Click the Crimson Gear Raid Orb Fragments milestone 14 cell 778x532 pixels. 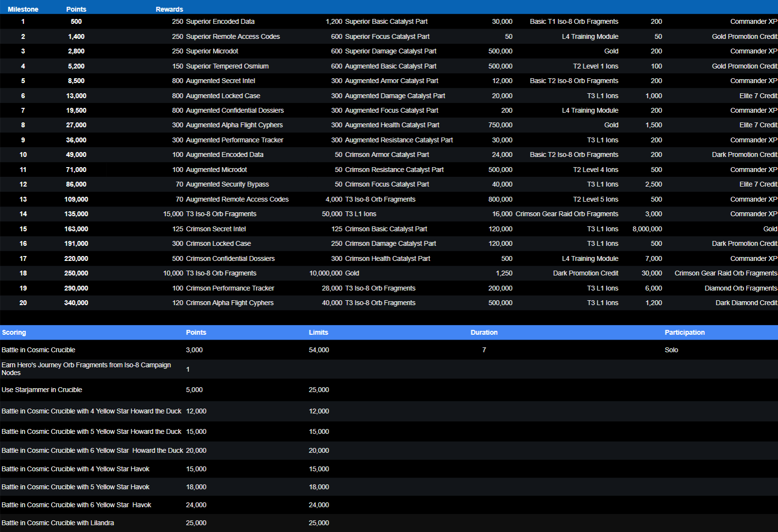pyautogui.click(x=566, y=214)
